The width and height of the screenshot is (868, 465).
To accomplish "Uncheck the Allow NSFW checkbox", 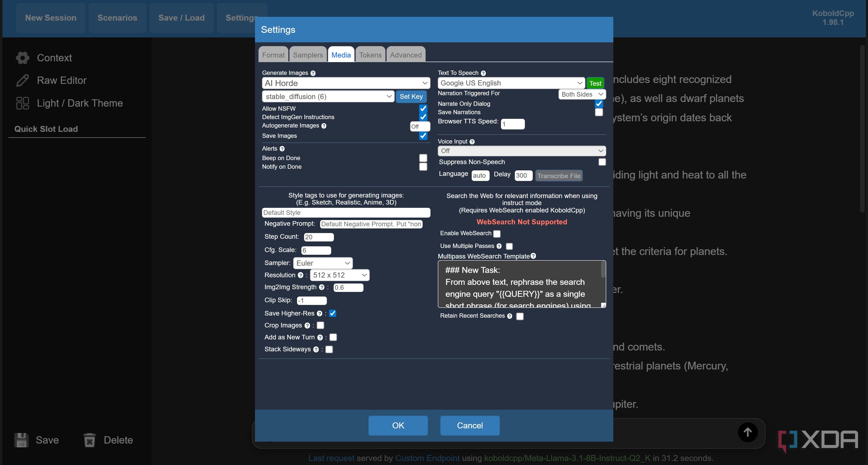I will 423,109.
